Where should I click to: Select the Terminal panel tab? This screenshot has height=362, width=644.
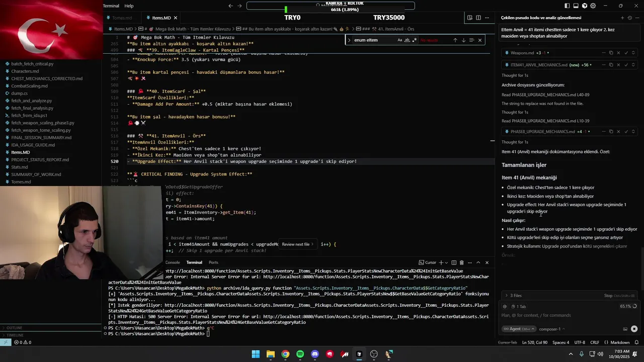click(194, 262)
